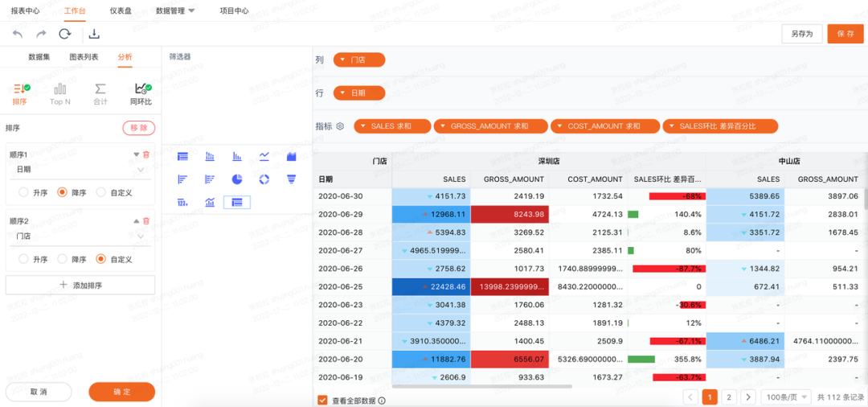Screen dimensions: 868x407
Task: Choose 自定义 for 顺序1
Action: pos(100,193)
